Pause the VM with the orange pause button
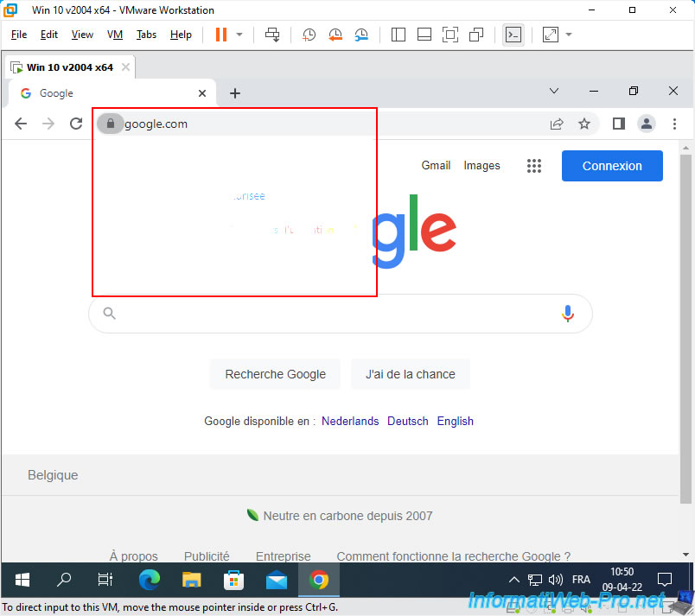 pos(220,35)
